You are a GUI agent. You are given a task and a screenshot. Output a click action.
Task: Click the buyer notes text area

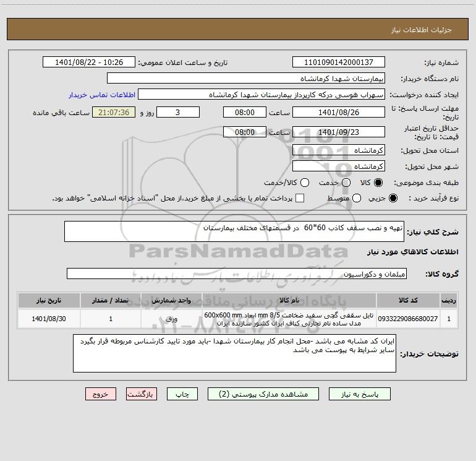234,353
